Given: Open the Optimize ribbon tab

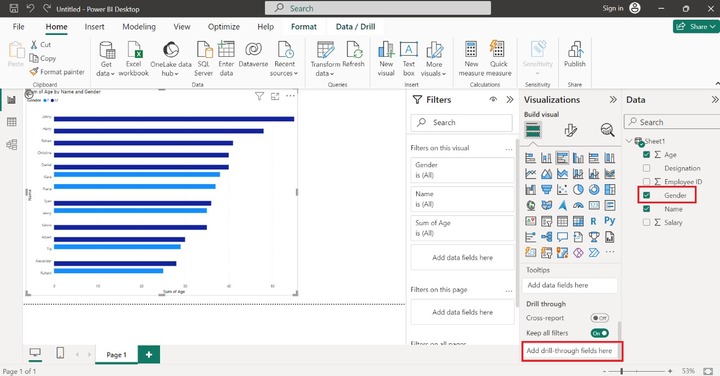Looking at the screenshot, I should point(224,27).
